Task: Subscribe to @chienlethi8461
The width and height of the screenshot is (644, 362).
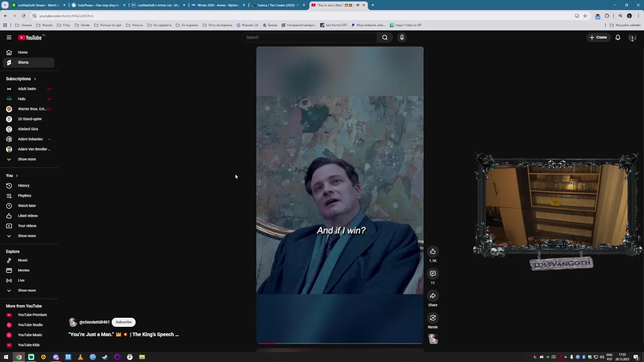Action: pyautogui.click(x=123, y=322)
